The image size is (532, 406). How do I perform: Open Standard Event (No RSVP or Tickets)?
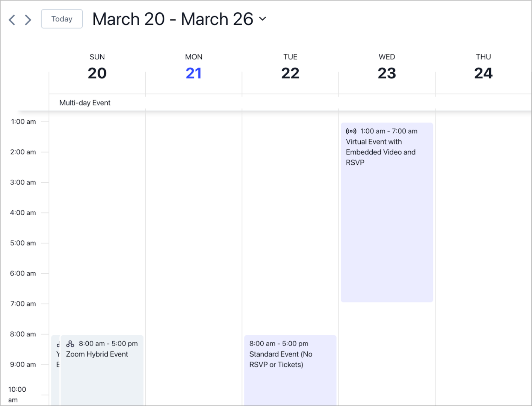point(290,361)
